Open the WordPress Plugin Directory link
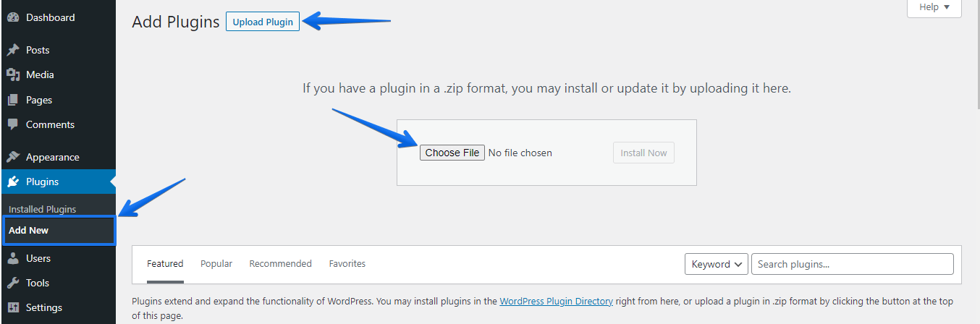Screen dimensions: 980x324 (556, 301)
